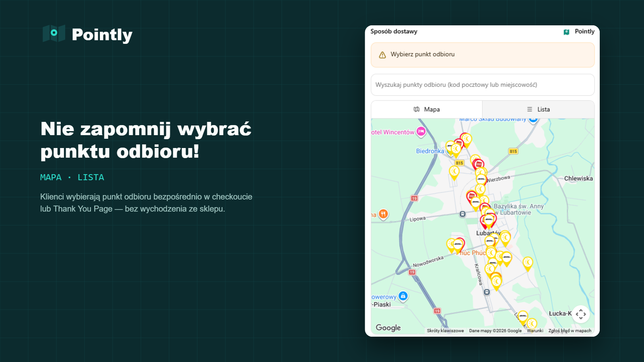Open Zgłoś błąd w mapach link
The width and height of the screenshot is (644, 362).
click(x=570, y=331)
